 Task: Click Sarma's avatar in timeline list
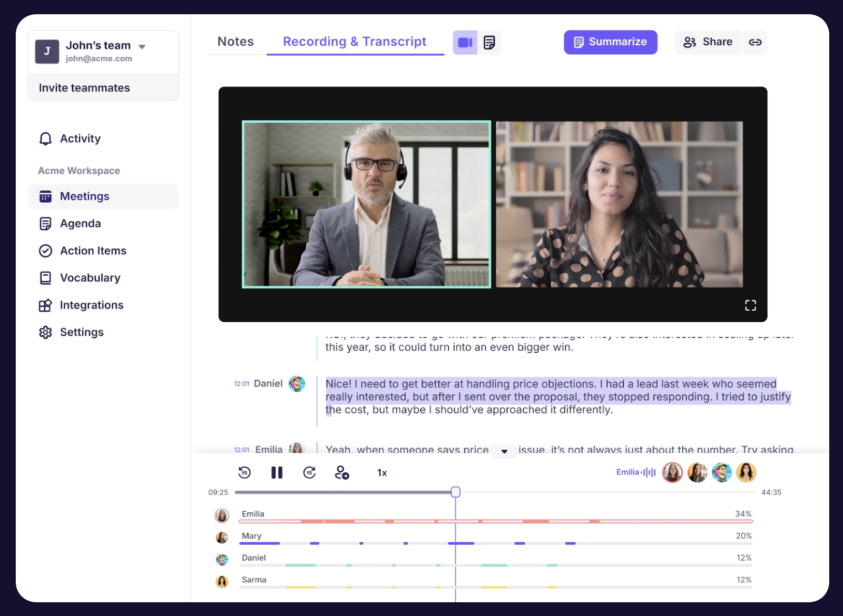tap(222, 582)
